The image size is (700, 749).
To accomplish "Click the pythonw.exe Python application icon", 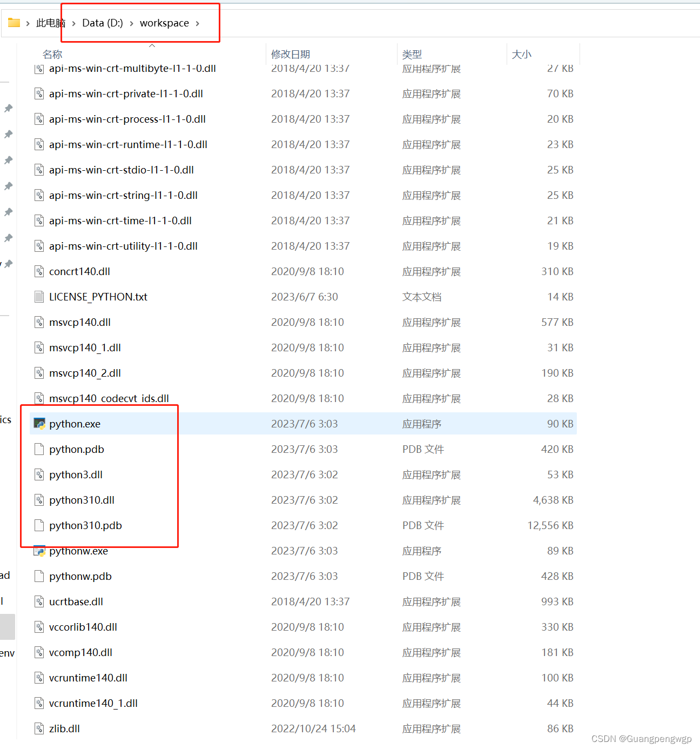I will [39, 551].
